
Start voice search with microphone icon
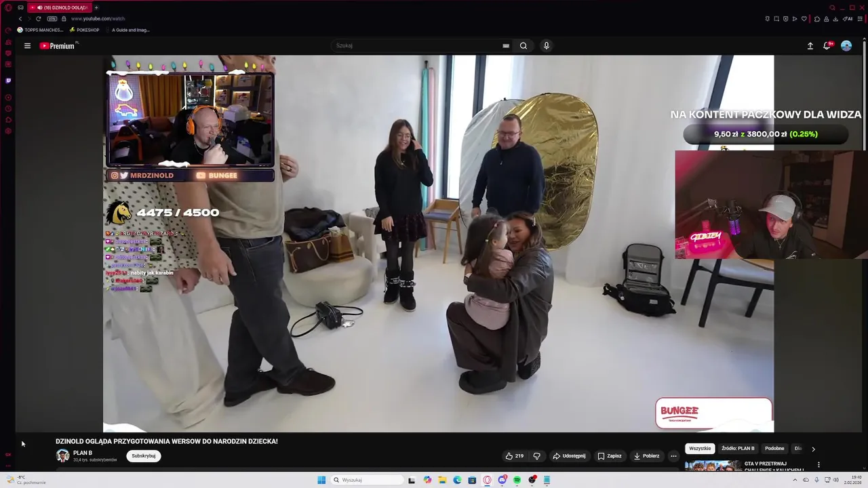tap(547, 45)
